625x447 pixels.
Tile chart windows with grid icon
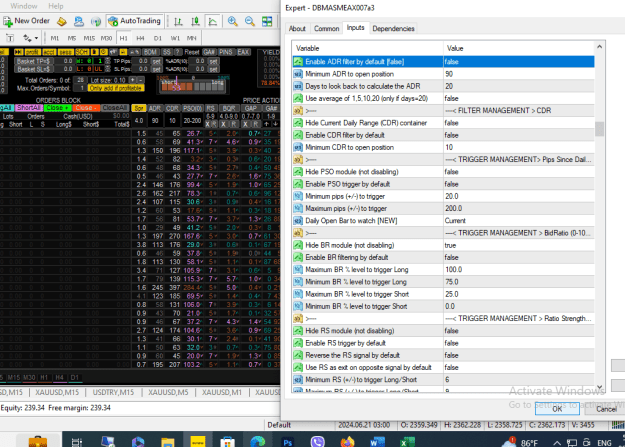click(x=267, y=22)
